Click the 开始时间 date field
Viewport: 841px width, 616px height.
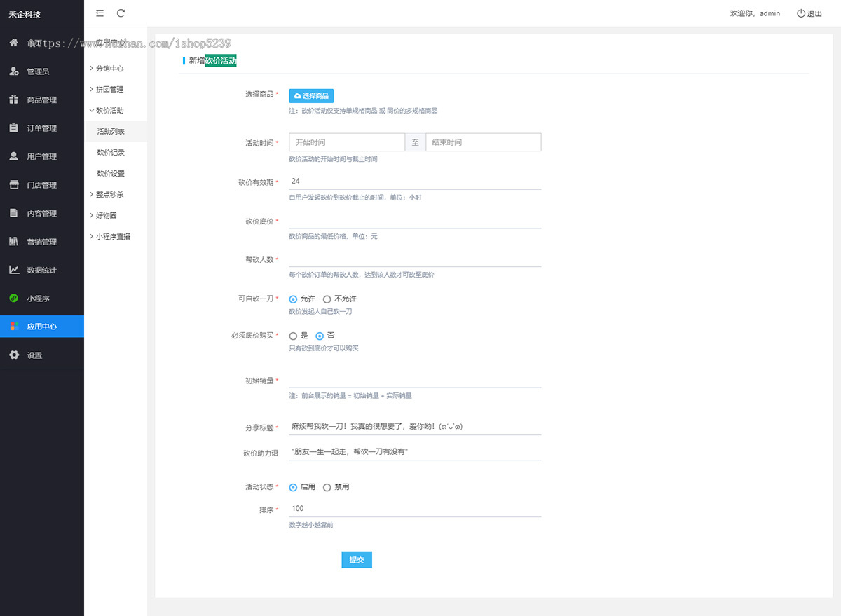(347, 142)
